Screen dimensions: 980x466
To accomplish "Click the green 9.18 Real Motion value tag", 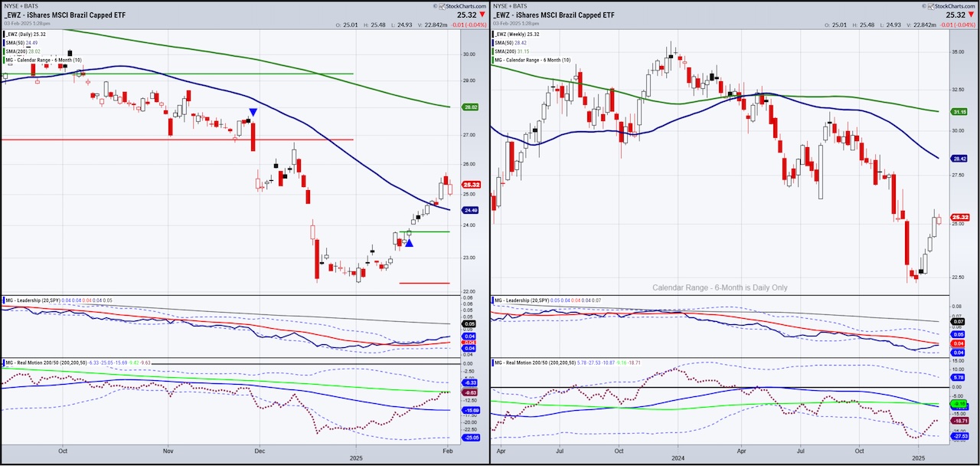I will [x=958, y=402].
